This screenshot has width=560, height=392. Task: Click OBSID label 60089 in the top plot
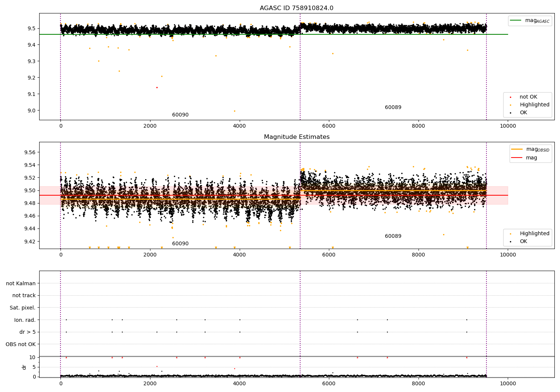393,108
